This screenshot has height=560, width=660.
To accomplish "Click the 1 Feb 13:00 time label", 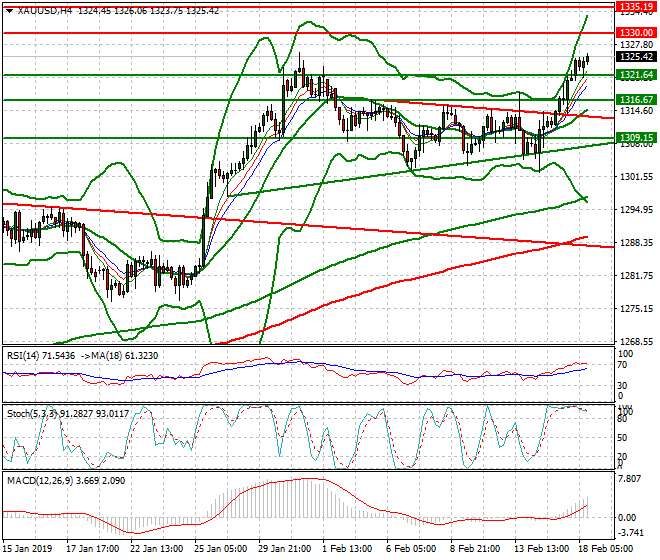I will point(347,549).
